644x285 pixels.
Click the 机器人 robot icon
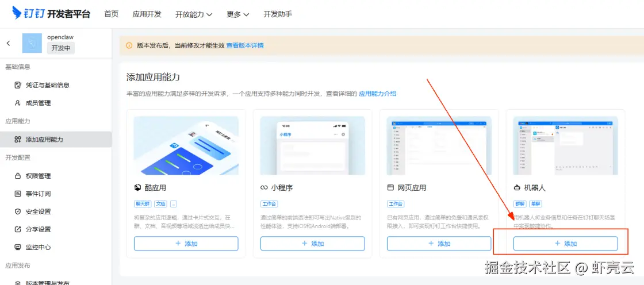[x=517, y=188]
